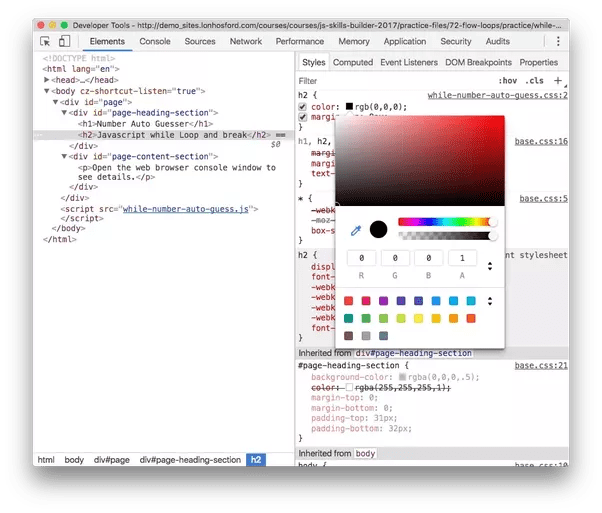Toggle the :hov element state button
The image size is (602, 513).
coord(508,81)
